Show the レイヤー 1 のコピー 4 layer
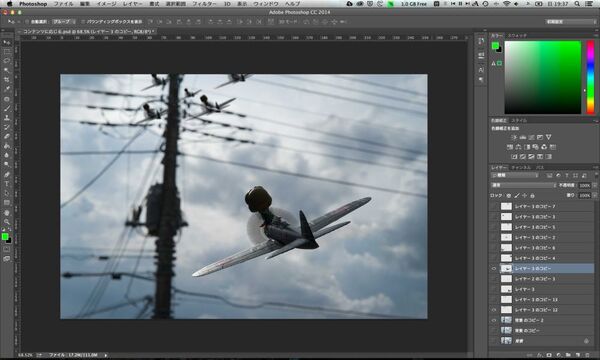The height and width of the screenshot is (360, 600). pyautogui.click(x=494, y=258)
